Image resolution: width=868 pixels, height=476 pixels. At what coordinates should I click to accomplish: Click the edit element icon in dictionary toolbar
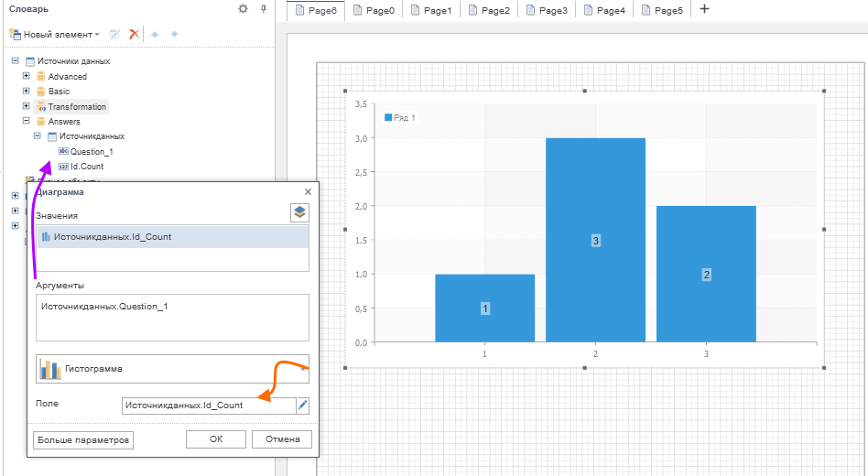pyautogui.click(x=115, y=34)
